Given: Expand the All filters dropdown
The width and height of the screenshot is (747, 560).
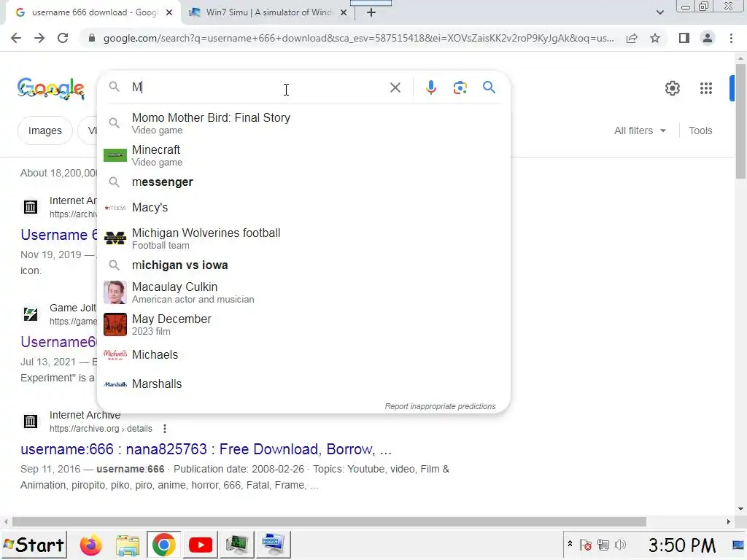Looking at the screenshot, I should click(x=640, y=131).
